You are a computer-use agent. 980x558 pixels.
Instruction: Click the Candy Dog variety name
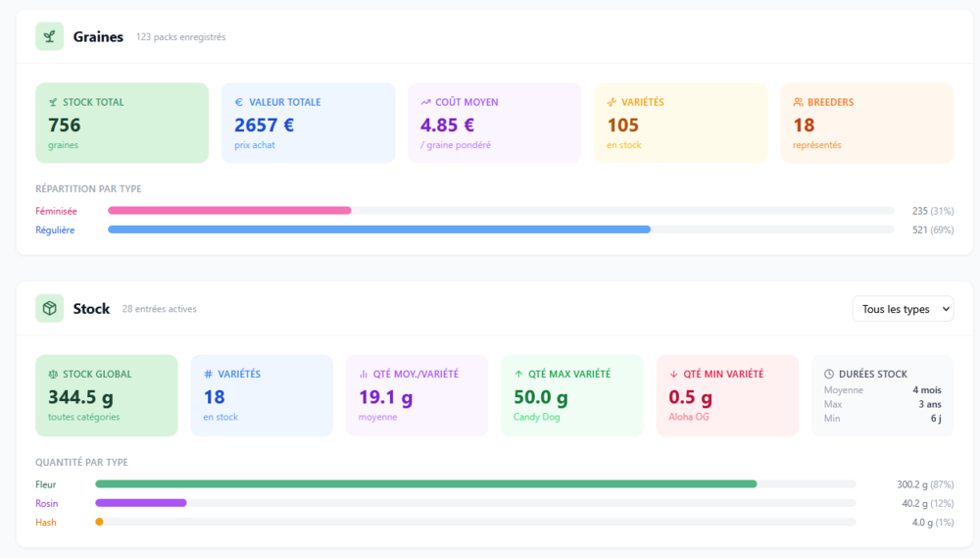pyautogui.click(x=536, y=417)
